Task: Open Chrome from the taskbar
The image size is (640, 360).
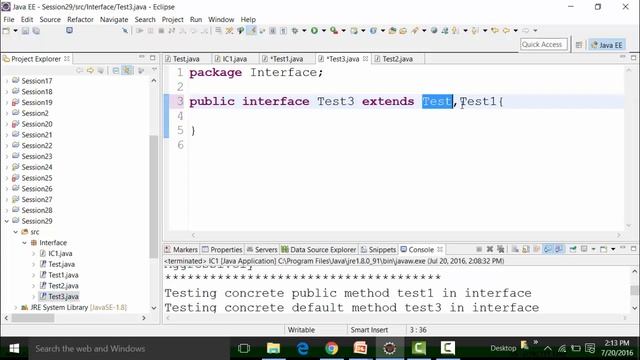Action: point(331,348)
